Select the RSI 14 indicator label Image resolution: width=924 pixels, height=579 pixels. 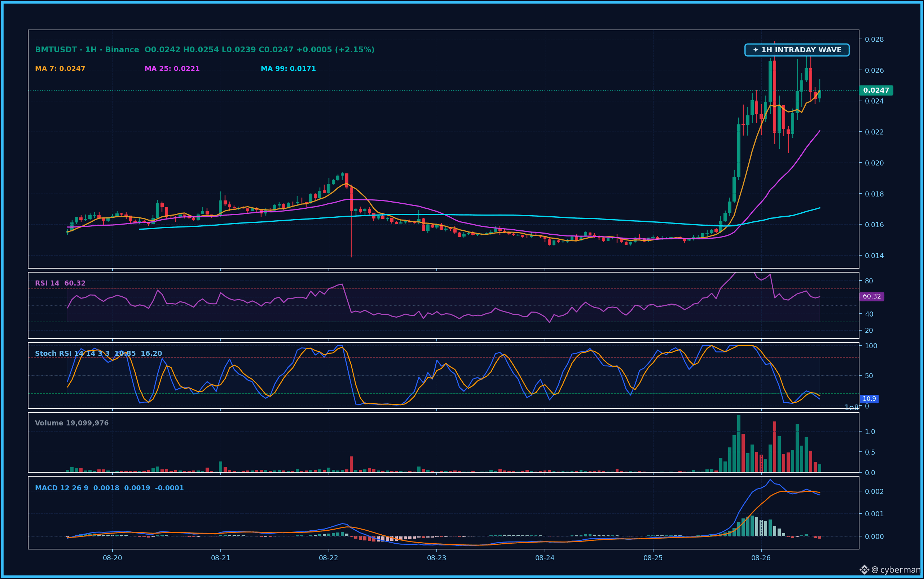click(60, 283)
